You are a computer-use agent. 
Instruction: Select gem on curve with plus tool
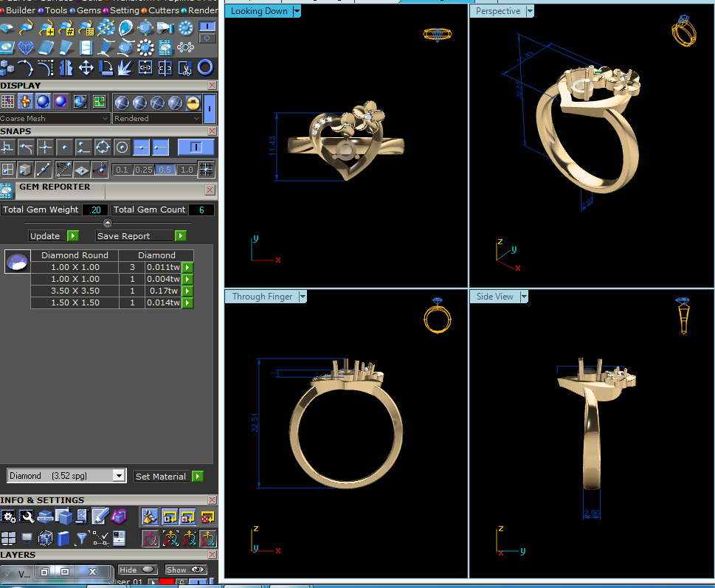(46, 28)
